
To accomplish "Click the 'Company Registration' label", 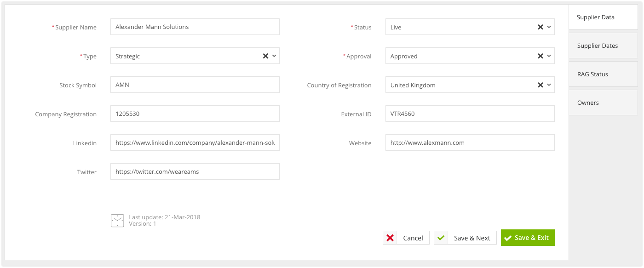I will (x=66, y=114).
